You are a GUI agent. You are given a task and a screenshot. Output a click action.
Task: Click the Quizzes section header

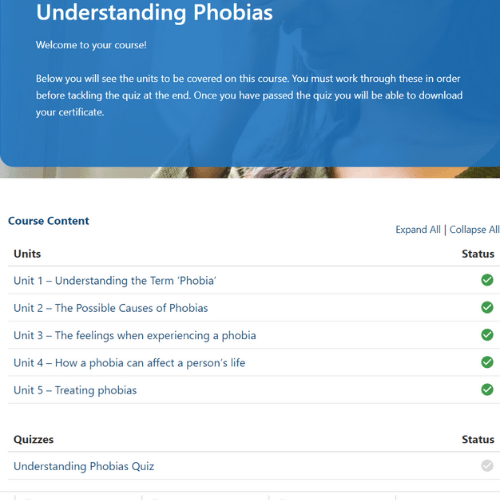(33, 439)
